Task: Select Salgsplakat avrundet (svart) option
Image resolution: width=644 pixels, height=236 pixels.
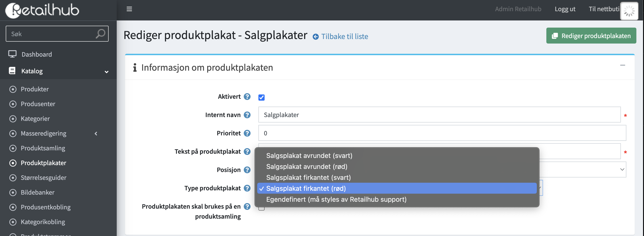Action: click(309, 156)
